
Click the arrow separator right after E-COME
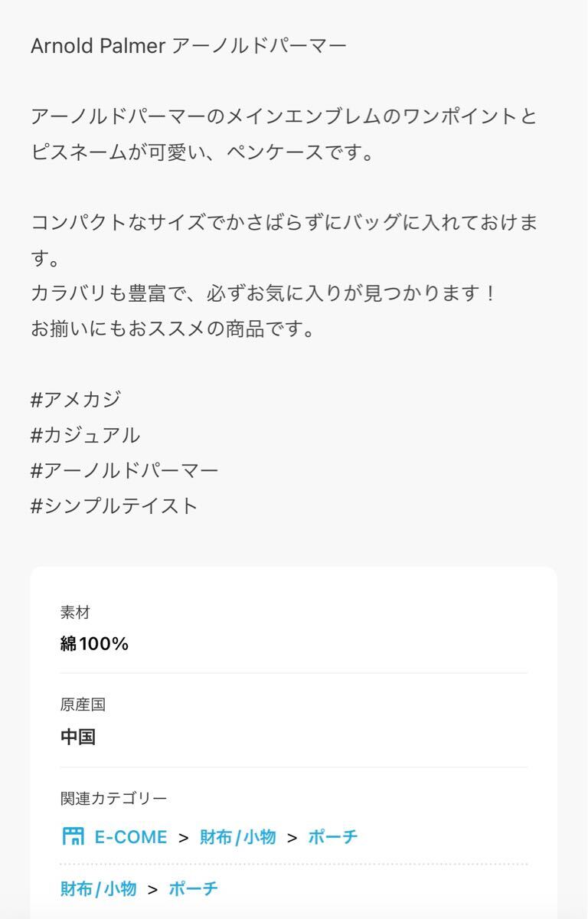pos(183,838)
